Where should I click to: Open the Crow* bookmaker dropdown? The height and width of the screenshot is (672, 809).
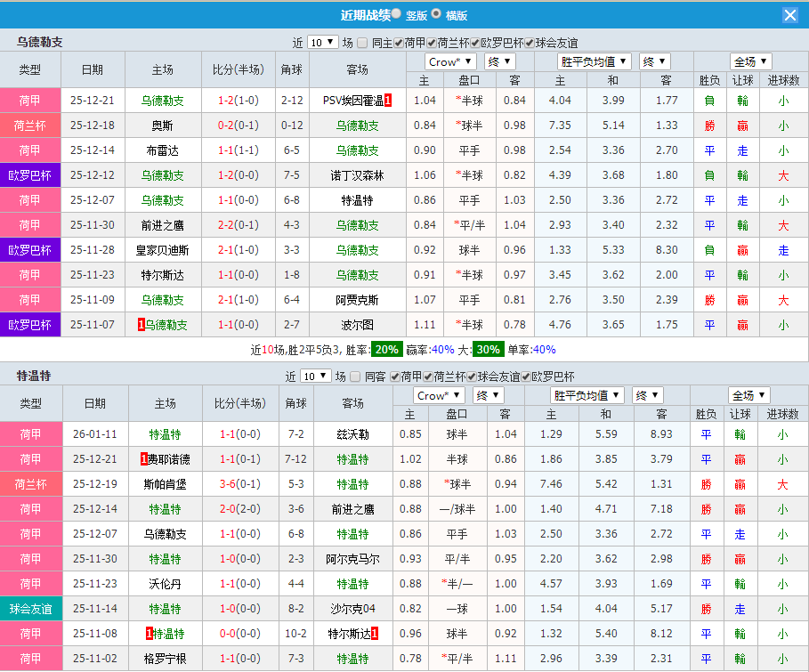450,61
